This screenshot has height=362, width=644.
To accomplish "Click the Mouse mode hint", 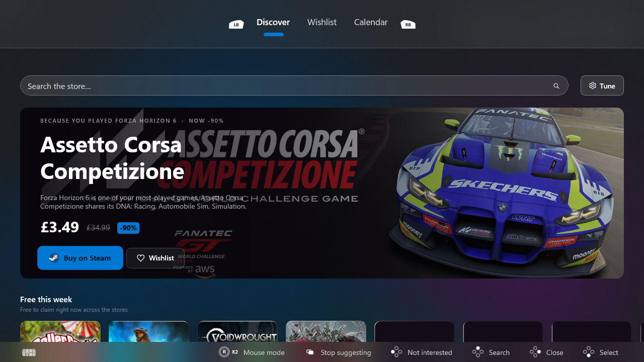I will tap(264, 352).
